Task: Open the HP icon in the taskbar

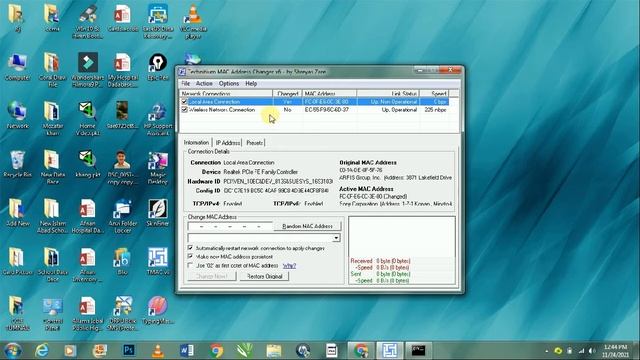Action: tap(303, 350)
